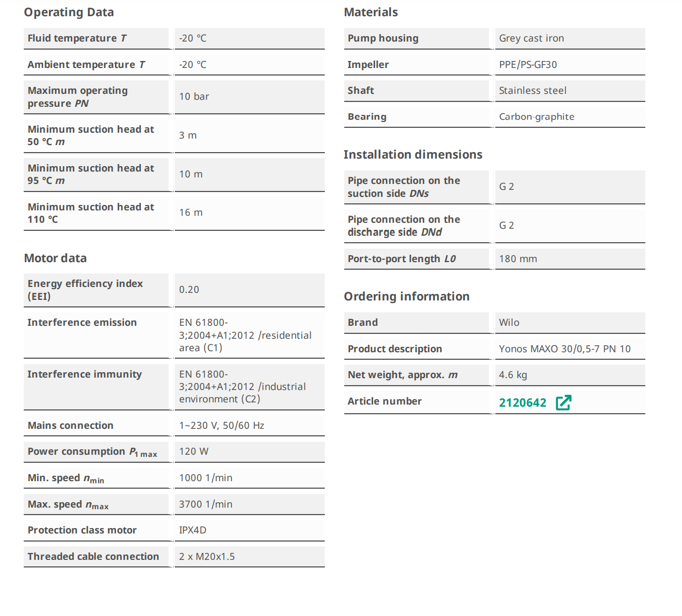
Task: Select the product description Yonos MAXO value
Action: (564, 349)
